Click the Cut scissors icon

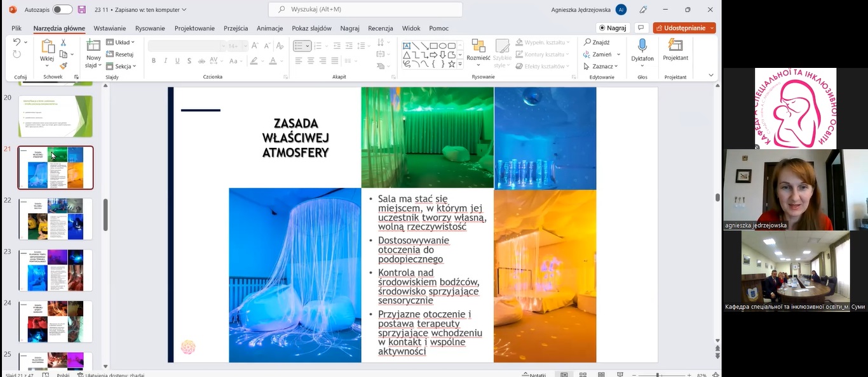click(63, 43)
